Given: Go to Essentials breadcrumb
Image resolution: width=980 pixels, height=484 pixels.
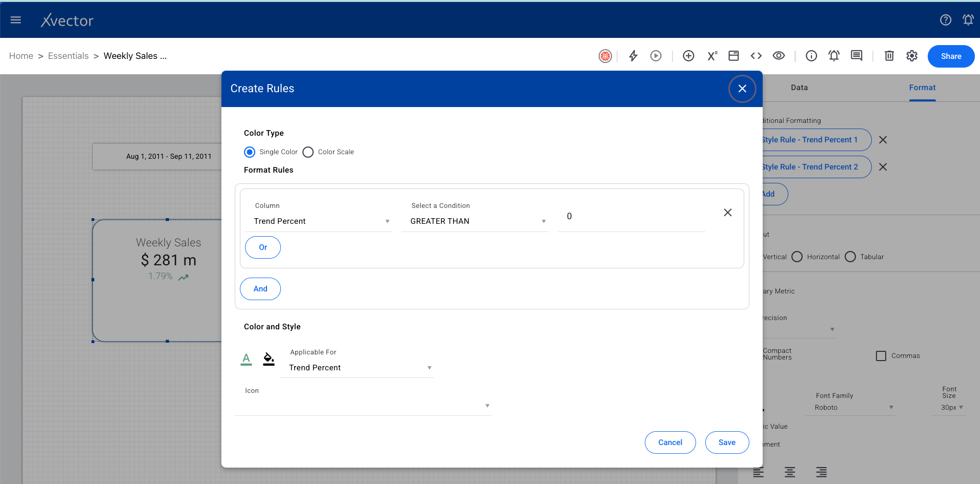Looking at the screenshot, I should pos(68,56).
